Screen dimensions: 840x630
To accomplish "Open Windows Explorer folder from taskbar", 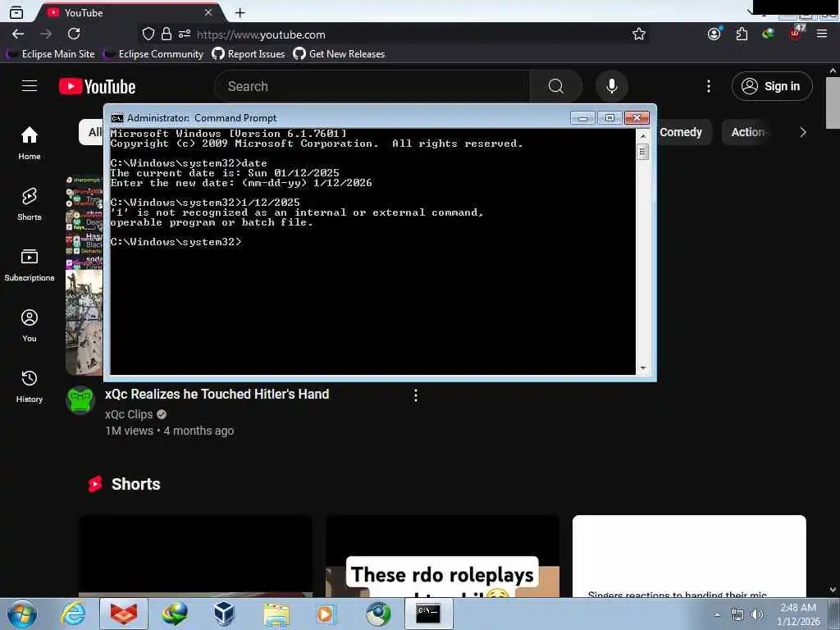I will [x=276, y=614].
